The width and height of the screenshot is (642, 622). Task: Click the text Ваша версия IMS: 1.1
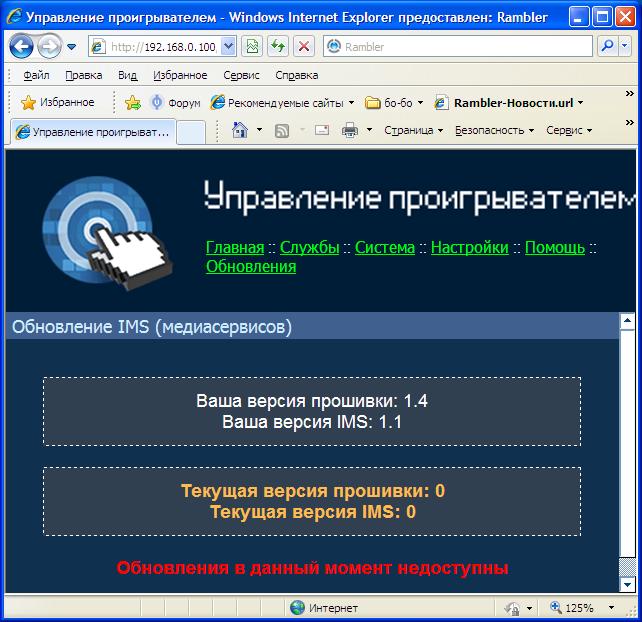pyautogui.click(x=312, y=422)
